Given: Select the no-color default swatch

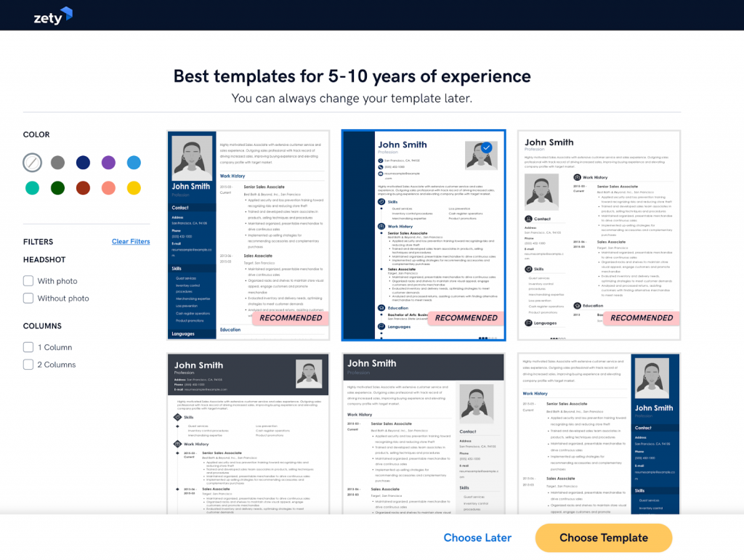Looking at the screenshot, I should click(x=32, y=163).
